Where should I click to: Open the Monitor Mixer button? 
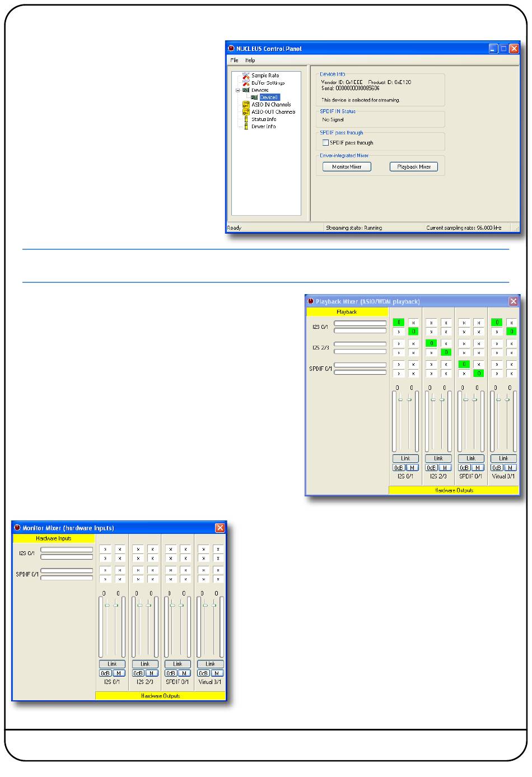pos(347,166)
